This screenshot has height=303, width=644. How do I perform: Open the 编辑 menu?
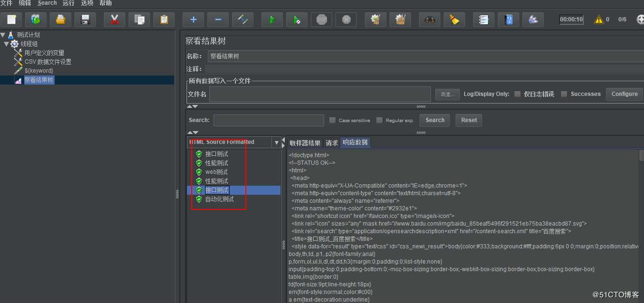25,3
